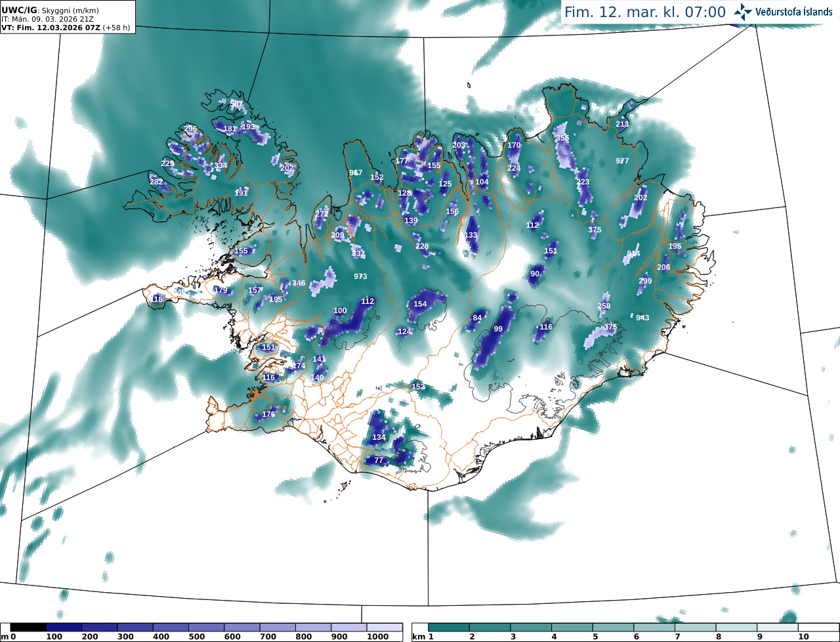Click the visibility value 134 on the map

(379, 438)
